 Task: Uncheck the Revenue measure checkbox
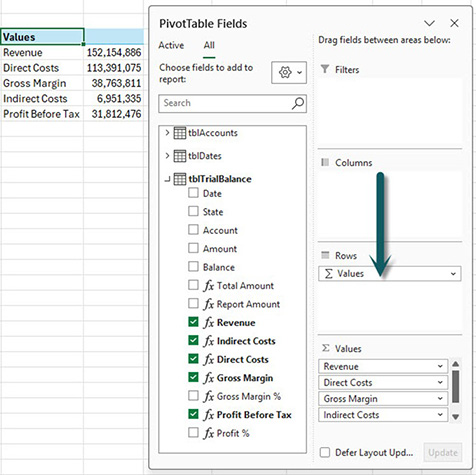[x=193, y=322]
